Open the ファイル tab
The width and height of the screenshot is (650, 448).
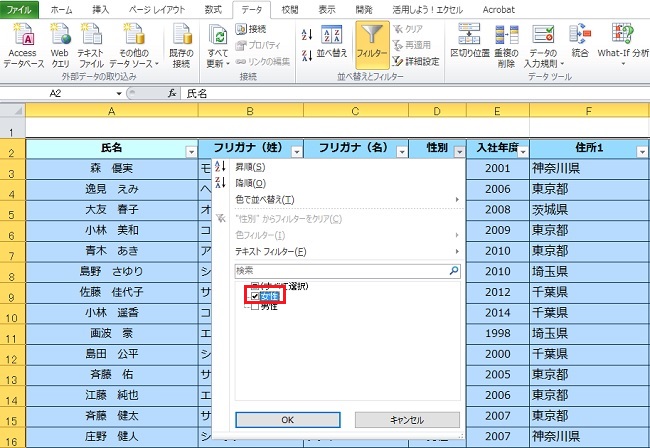click(19, 9)
